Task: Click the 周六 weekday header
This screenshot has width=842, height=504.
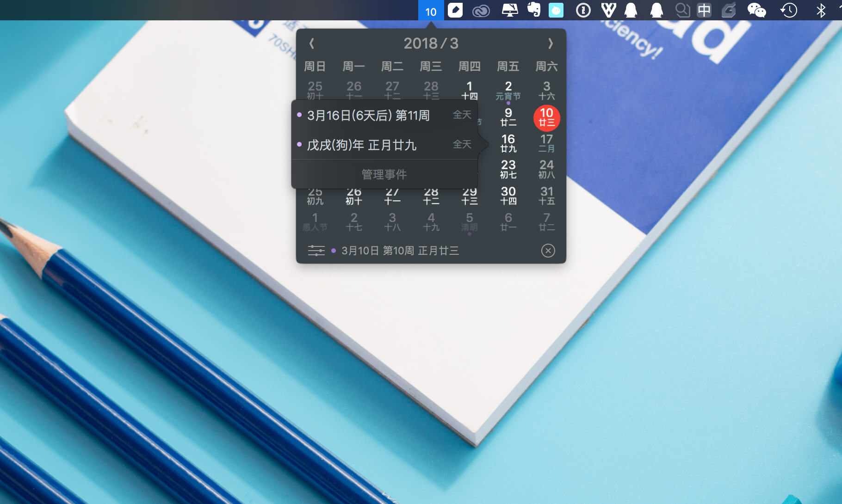Action: point(547,67)
